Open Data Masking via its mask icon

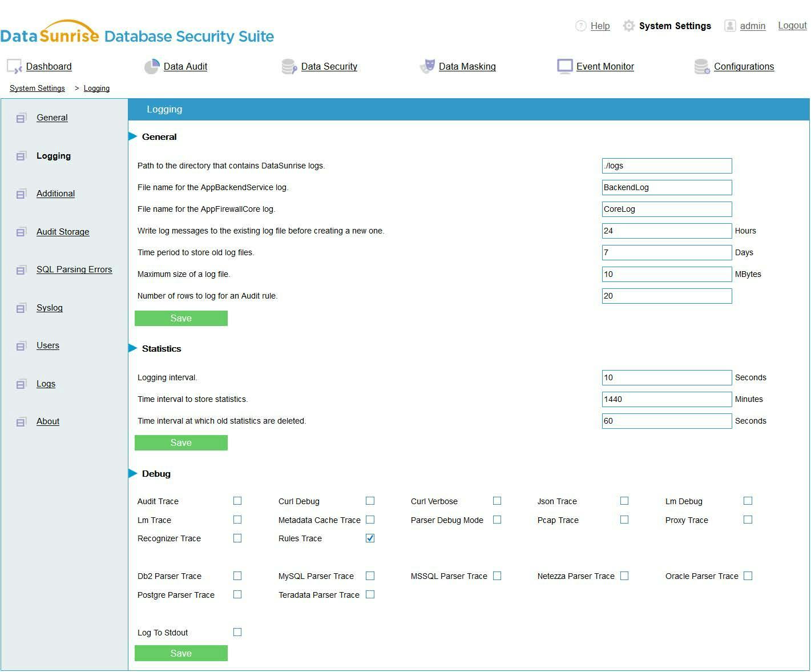(427, 66)
